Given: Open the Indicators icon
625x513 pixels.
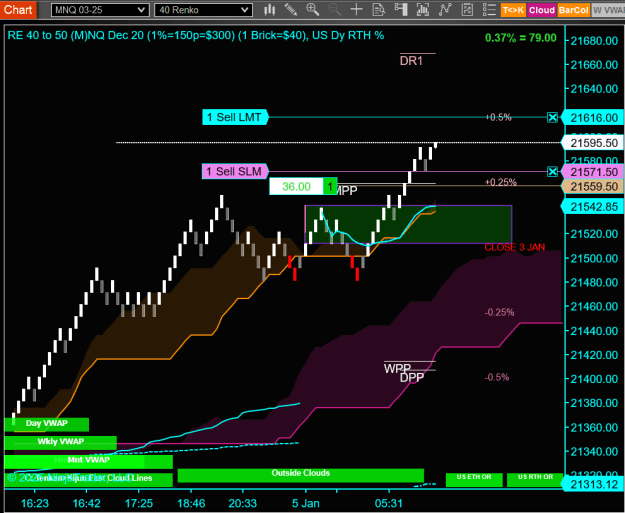Looking at the screenshot, I should [445, 10].
